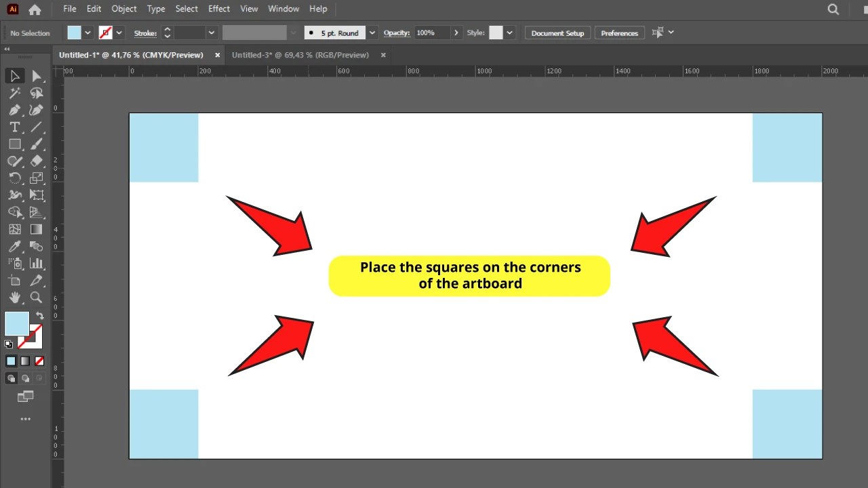The image size is (868, 488).
Task: Open the stroke weight dropdown
Action: [211, 32]
